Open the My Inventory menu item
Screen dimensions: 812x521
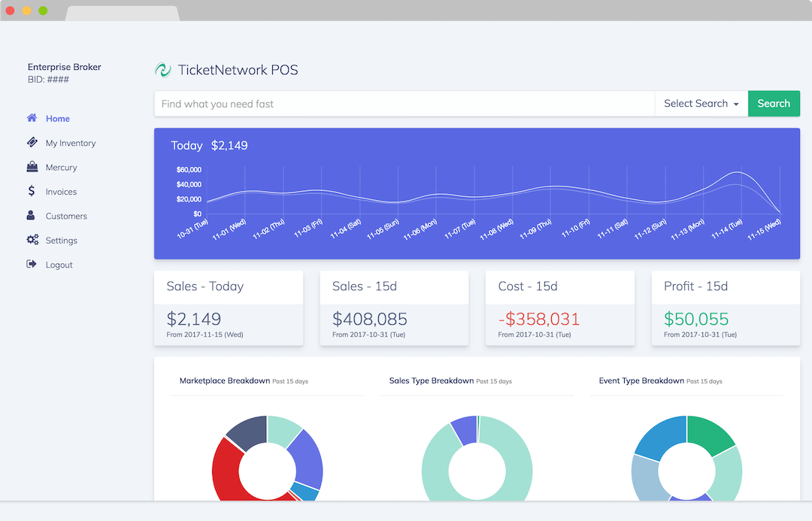[x=71, y=143]
